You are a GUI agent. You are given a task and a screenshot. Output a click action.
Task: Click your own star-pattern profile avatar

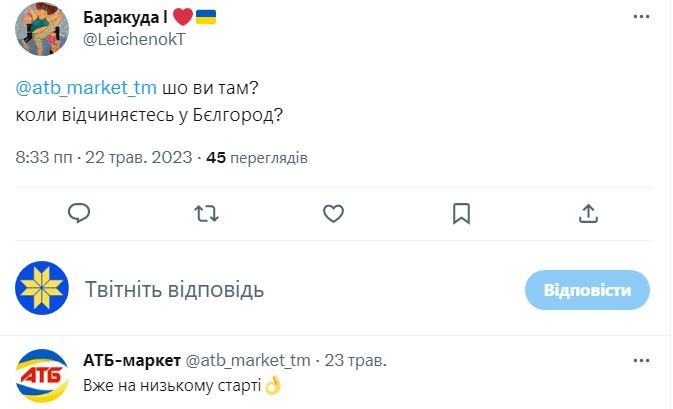pyautogui.click(x=41, y=290)
